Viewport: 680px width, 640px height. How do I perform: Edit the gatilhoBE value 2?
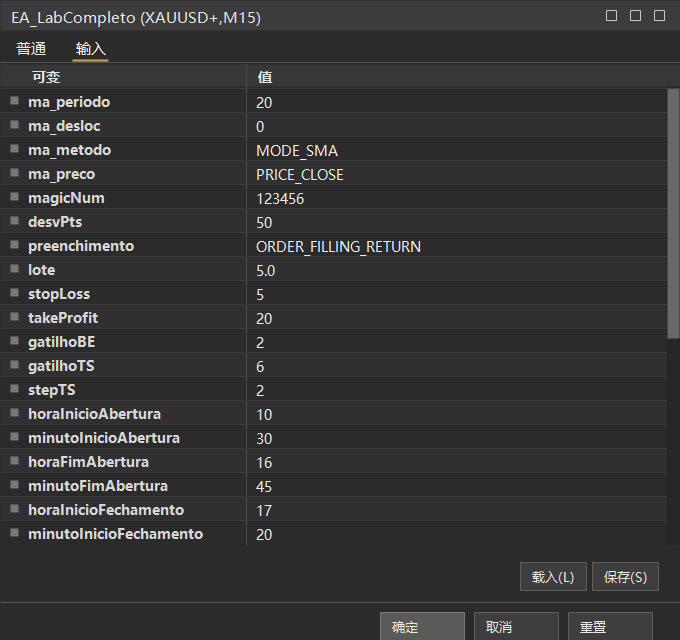[x=457, y=342]
